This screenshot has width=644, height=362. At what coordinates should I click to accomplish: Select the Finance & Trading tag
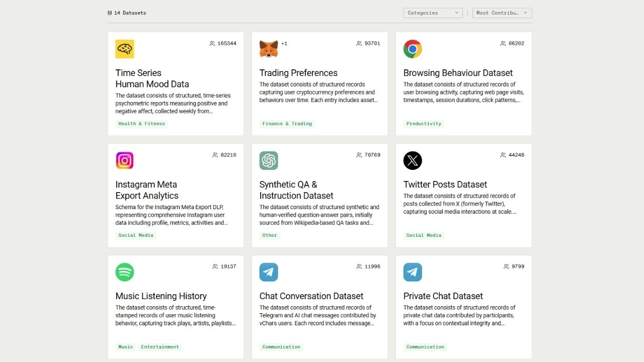point(287,124)
